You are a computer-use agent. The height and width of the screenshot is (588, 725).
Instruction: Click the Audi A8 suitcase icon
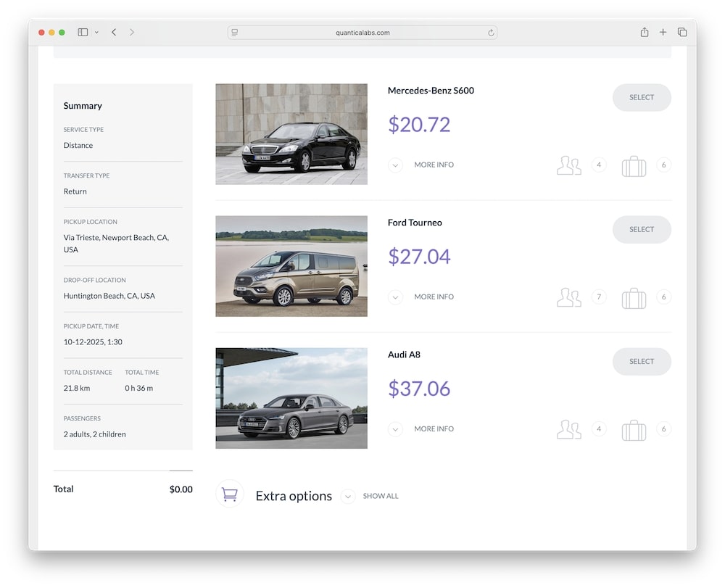[x=634, y=431]
